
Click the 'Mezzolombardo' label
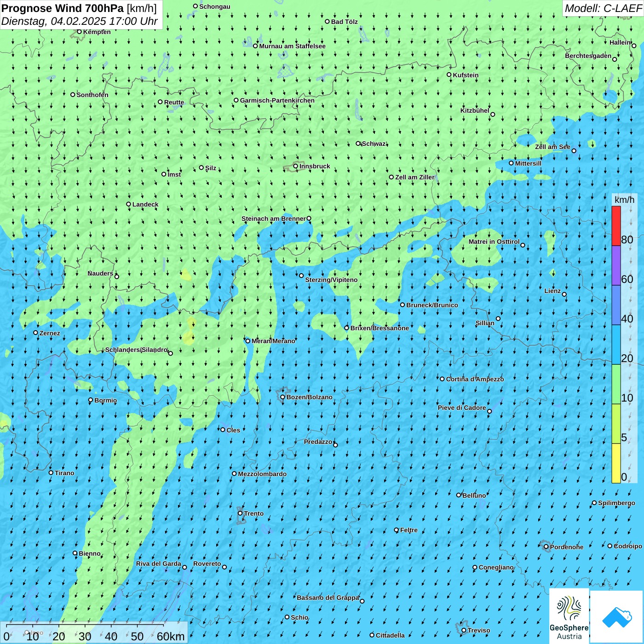[262, 474]
